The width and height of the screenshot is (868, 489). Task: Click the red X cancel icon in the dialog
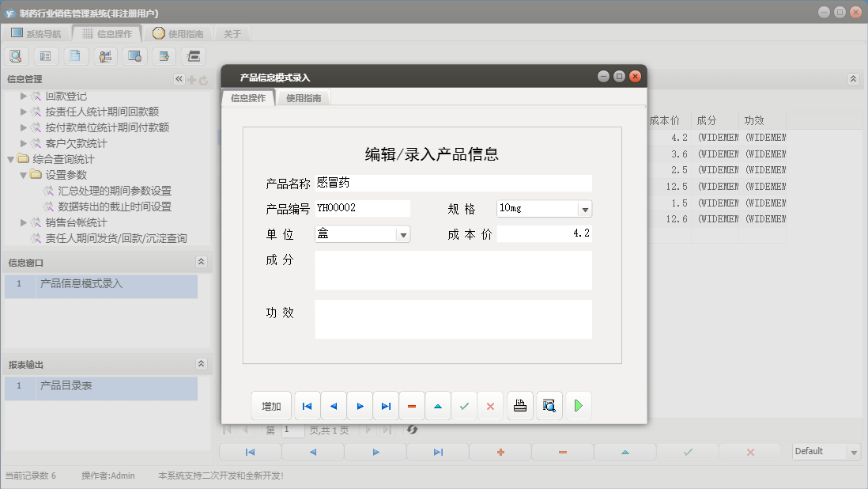490,405
